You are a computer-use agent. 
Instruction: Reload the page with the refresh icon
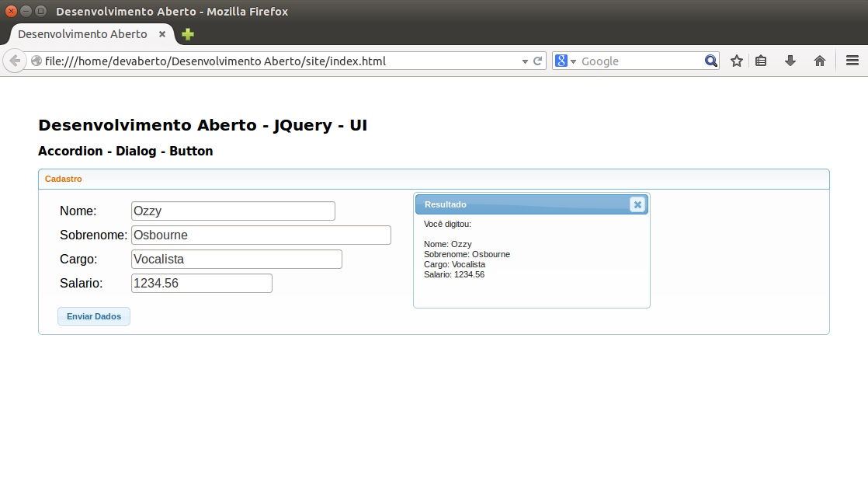[x=537, y=61]
